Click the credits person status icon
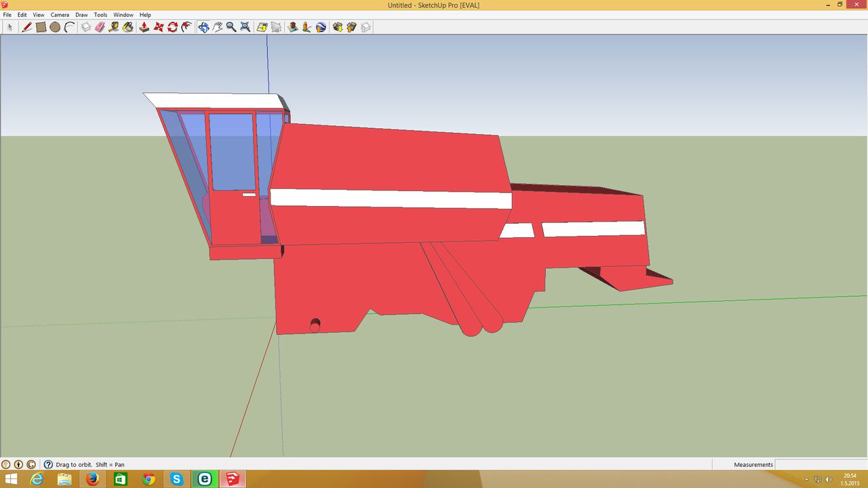The width and height of the screenshot is (868, 488). point(18,464)
